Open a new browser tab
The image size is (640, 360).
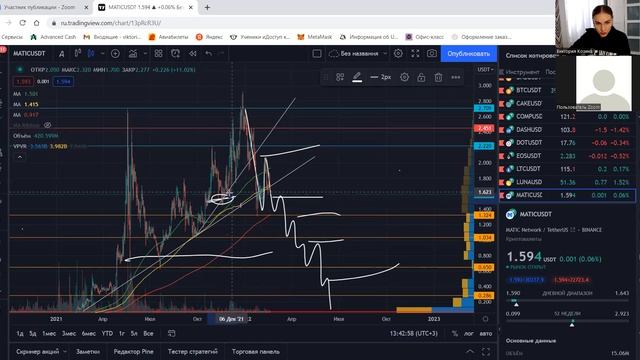pyautogui.click(x=207, y=7)
